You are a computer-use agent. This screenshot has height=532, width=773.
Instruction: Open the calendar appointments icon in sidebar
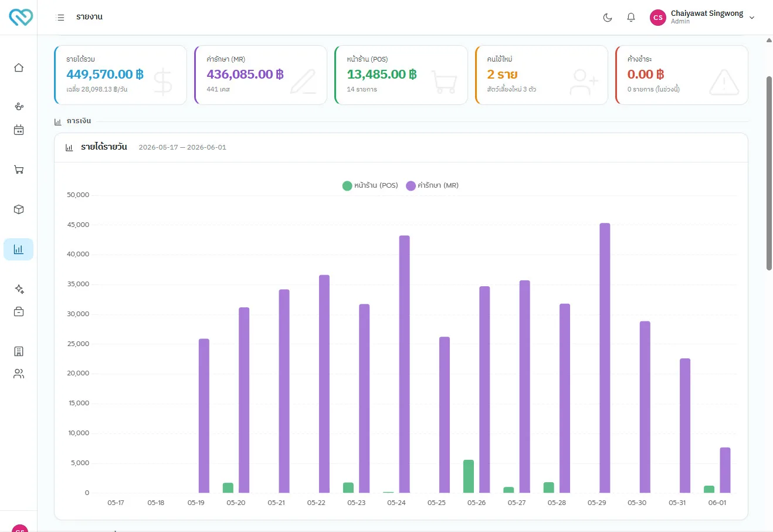tap(19, 130)
